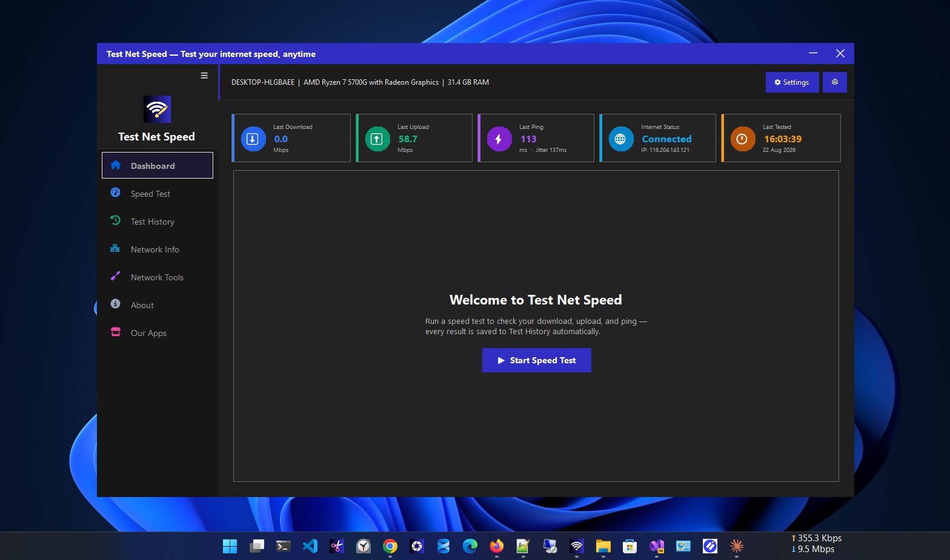Open the scissors snipping app in taskbar
Screen dimensions: 950x560
[337, 546]
